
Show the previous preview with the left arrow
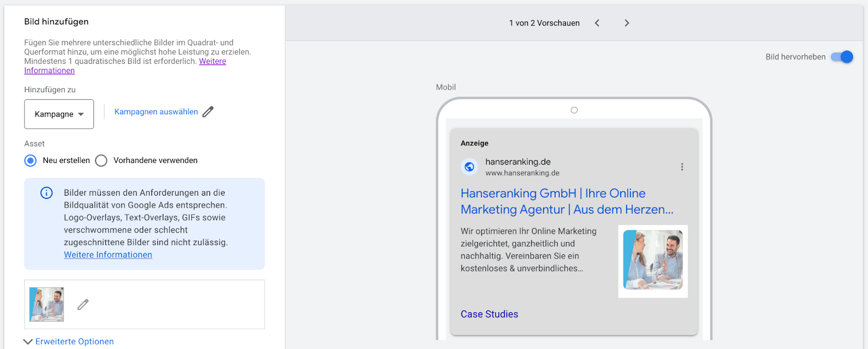pyautogui.click(x=597, y=23)
